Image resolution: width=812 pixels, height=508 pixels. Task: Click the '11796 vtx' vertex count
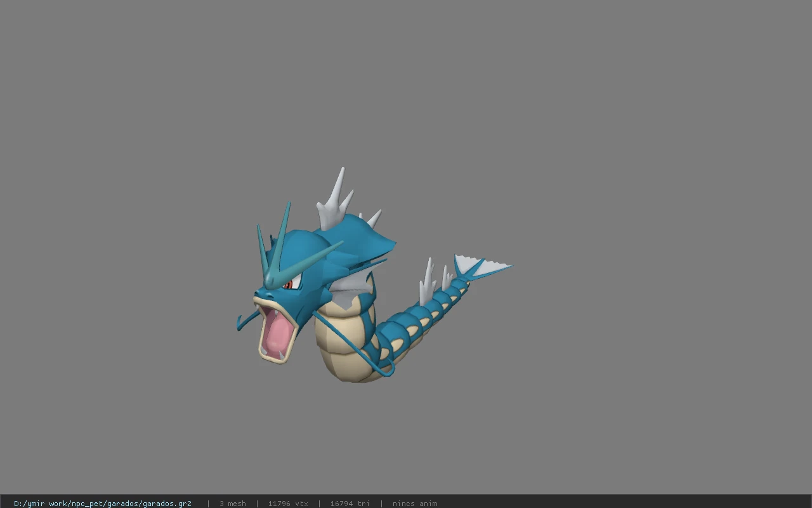tap(288, 504)
